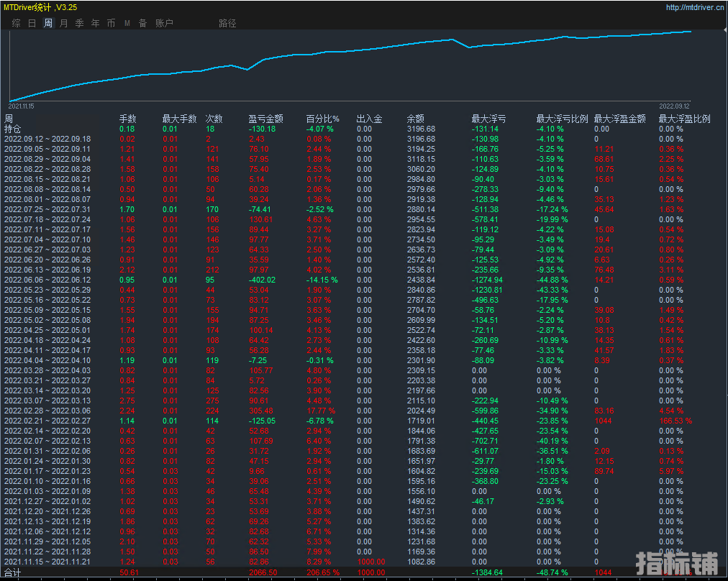Click the -125.05 loss amount cell
728x581 pixels.
pos(262,421)
